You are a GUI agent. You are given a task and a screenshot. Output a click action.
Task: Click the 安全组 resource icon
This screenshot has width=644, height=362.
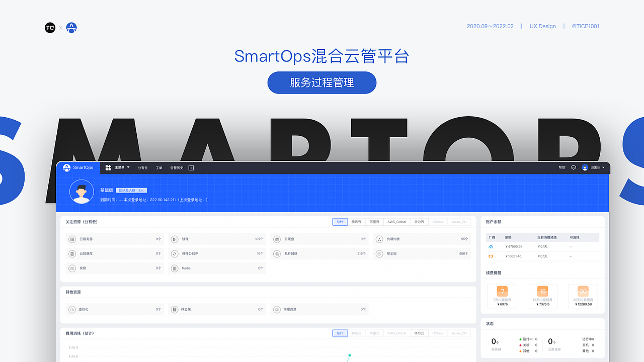380,254
